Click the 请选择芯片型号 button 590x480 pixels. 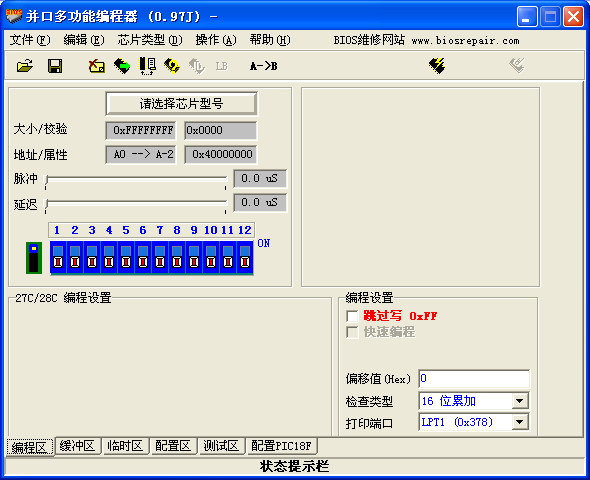(x=181, y=103)
